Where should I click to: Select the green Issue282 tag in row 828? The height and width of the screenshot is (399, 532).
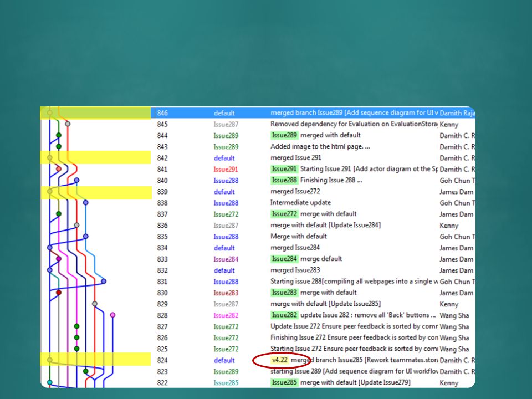(284, 315)
